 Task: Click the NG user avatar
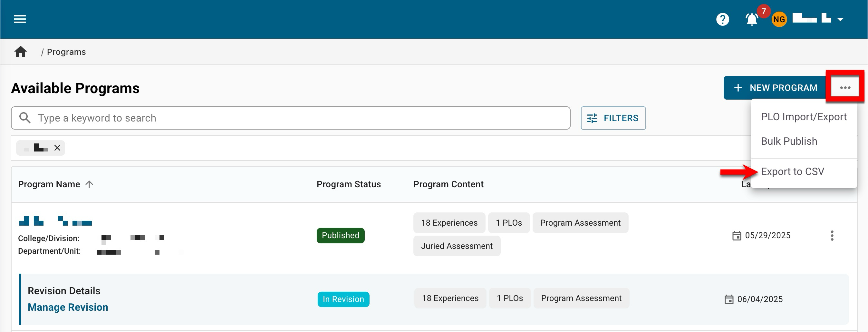coord(779,20)
